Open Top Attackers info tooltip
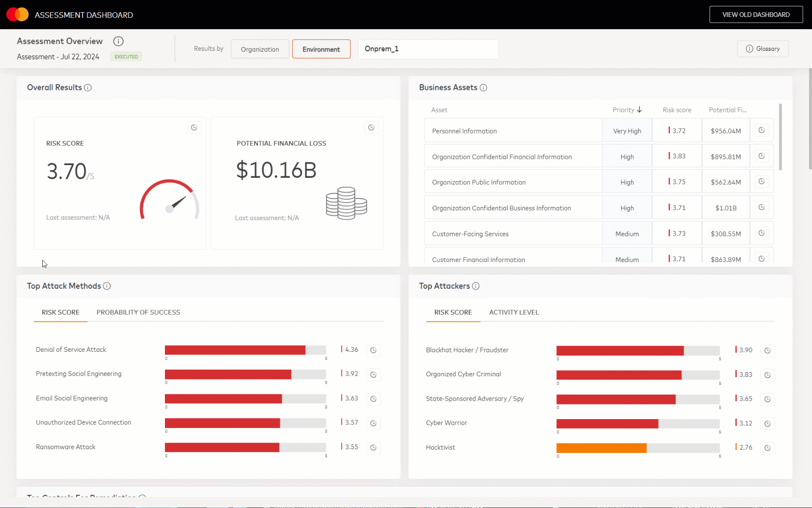This screenshot has height=508, width=812. [476, 286]
